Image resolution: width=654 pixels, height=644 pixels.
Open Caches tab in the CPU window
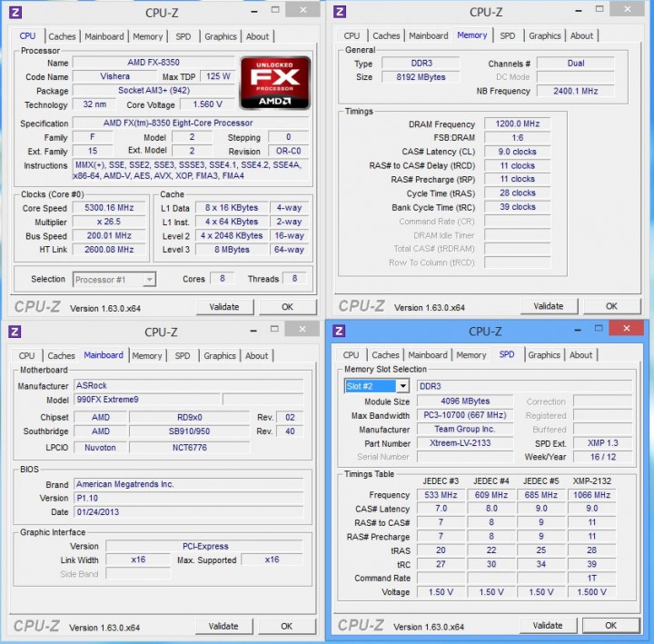tap(62, 36)
